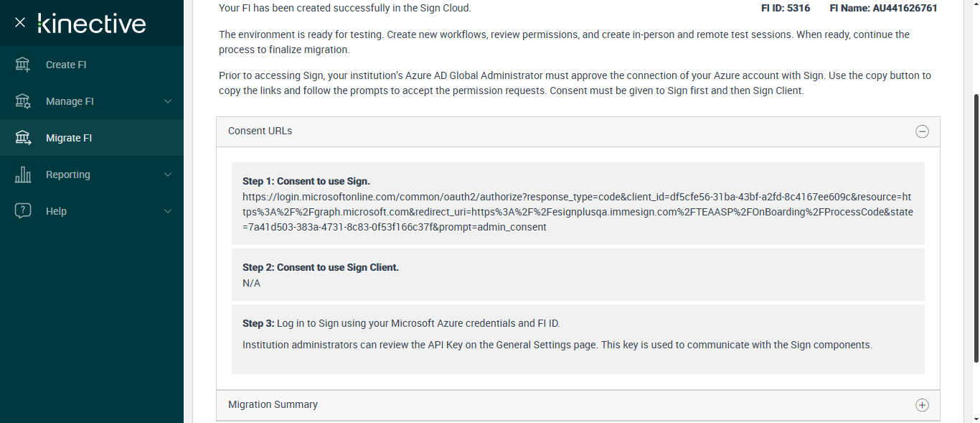Click the Help question mark icon
This screenshot has width=980, height=423.
coord(23,211)
